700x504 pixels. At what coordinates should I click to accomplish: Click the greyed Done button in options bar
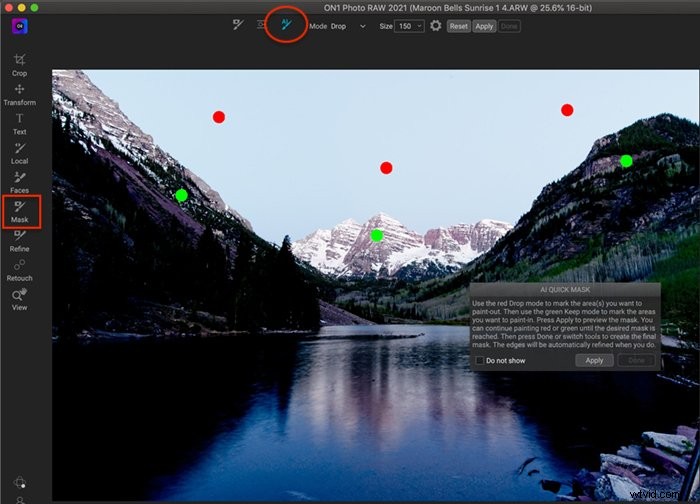[509, 26]
